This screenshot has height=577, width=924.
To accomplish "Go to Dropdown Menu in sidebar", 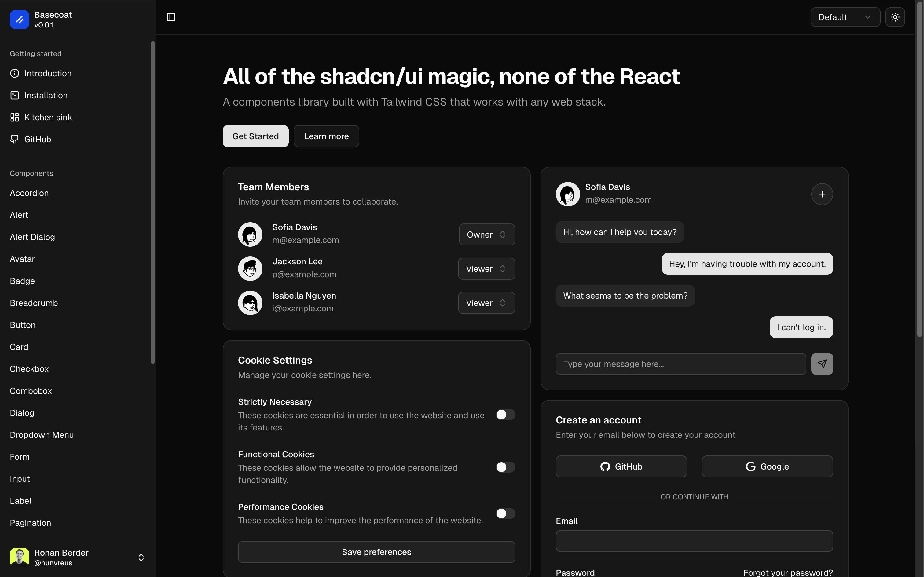I will [x=42, y=435].
